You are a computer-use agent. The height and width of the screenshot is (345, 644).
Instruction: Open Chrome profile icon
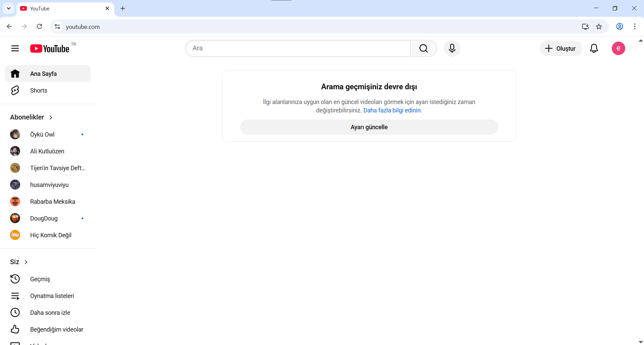point(620,27)
